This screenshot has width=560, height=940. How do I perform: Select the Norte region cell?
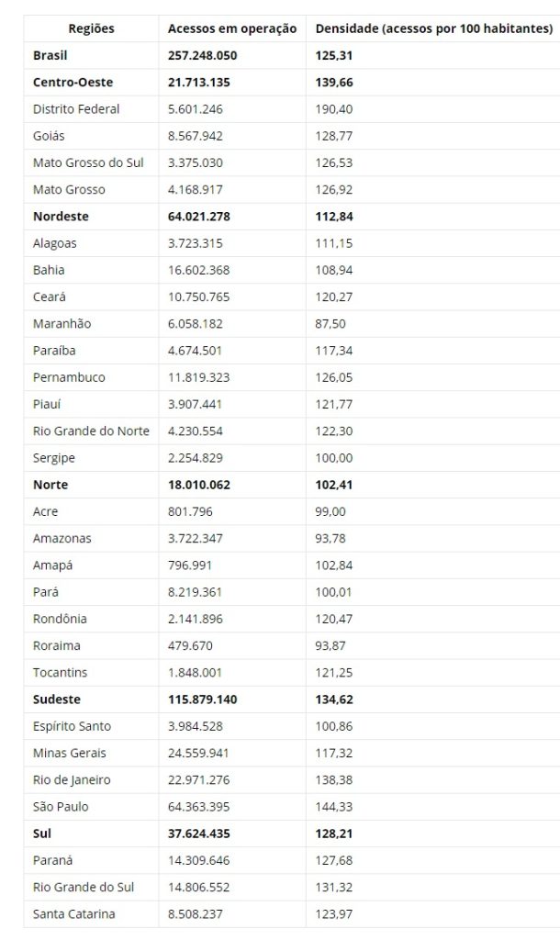50,485
